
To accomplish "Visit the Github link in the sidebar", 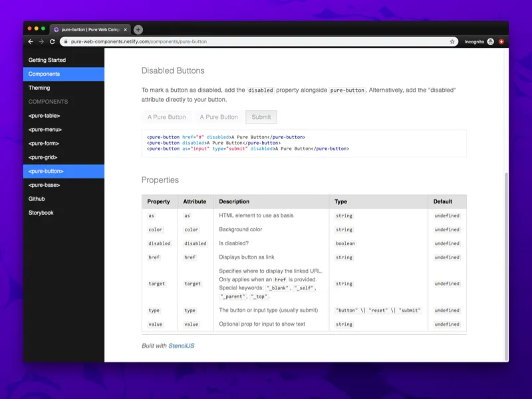I will point(36,199).
